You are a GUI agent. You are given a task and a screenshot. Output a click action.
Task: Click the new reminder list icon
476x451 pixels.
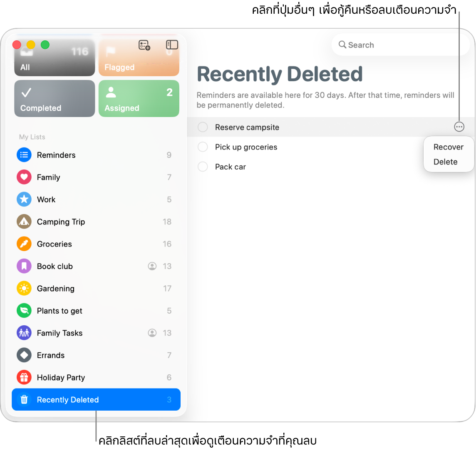[144, 45]
